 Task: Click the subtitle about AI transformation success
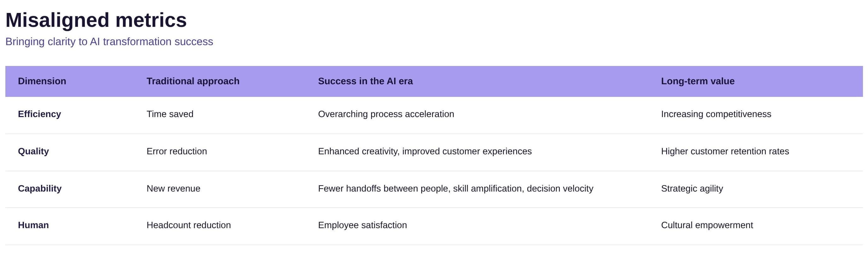(x=109, y=41)
